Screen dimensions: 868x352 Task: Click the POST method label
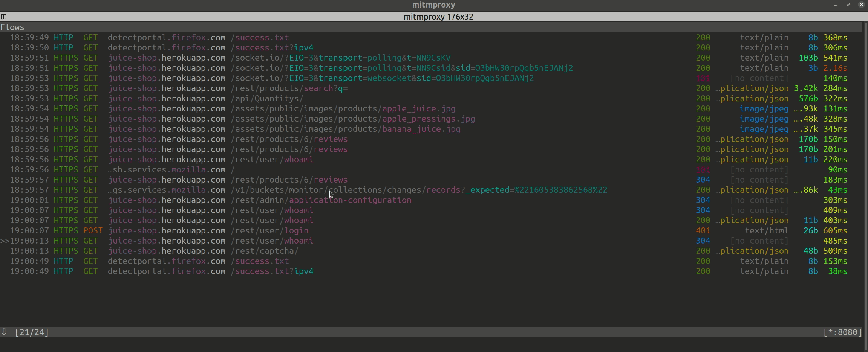click(x=93, y=230)
